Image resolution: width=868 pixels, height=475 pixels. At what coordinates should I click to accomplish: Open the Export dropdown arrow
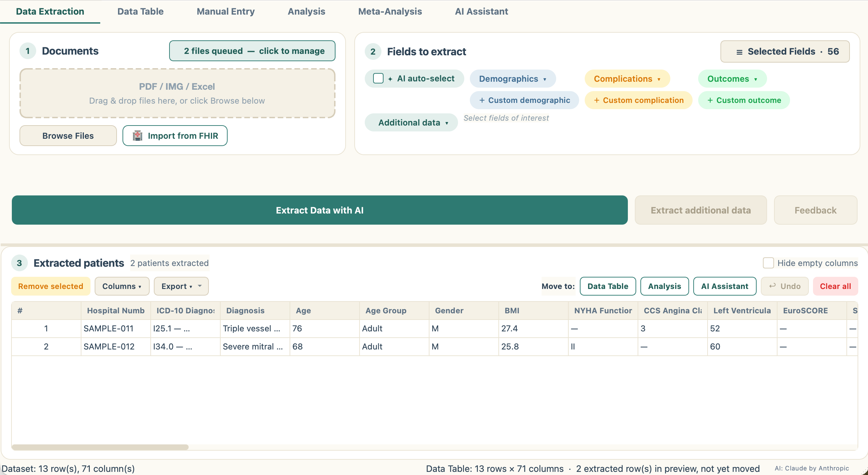click(x=200, y=286)
